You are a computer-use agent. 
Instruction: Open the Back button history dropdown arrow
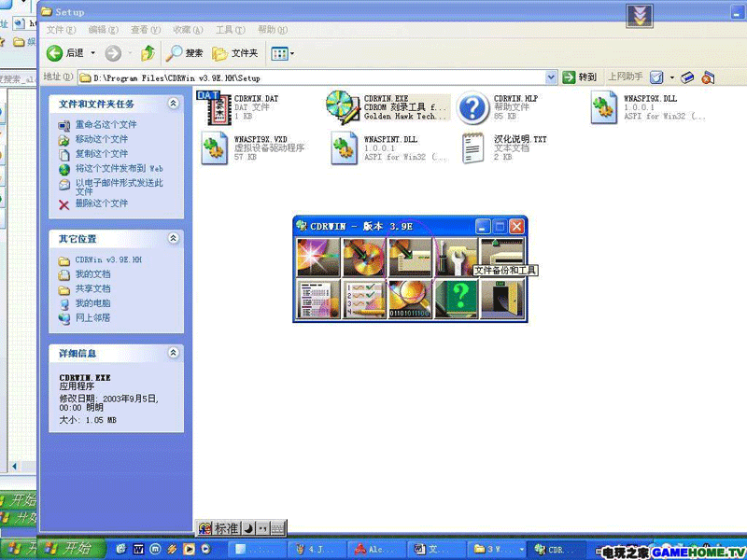click(92, 53)
